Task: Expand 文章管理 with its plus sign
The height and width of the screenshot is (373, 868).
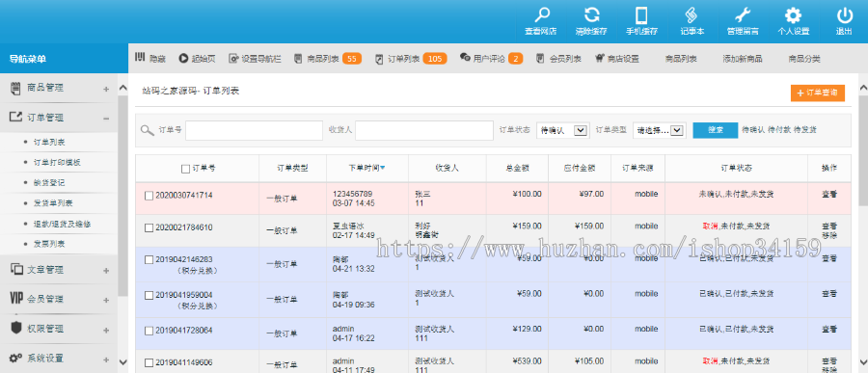Action: pyautogui.click(x=106, y=271)
